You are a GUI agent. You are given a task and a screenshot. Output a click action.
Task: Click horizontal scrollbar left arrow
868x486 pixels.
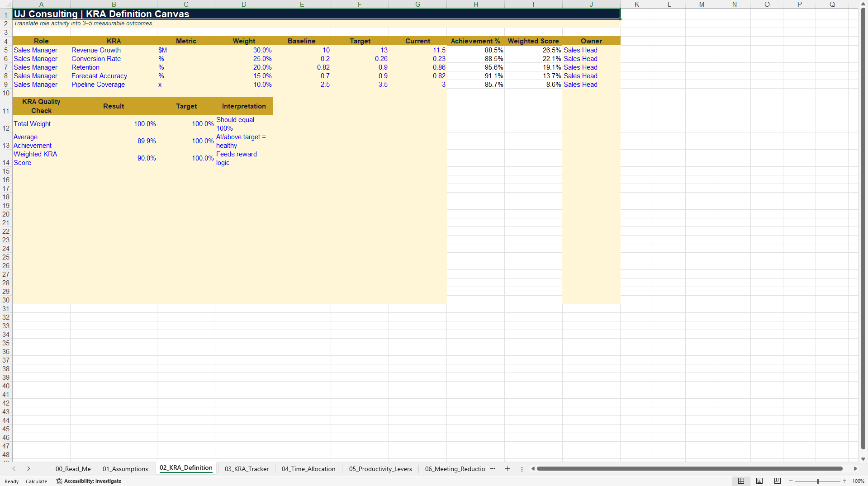point(533,469)
